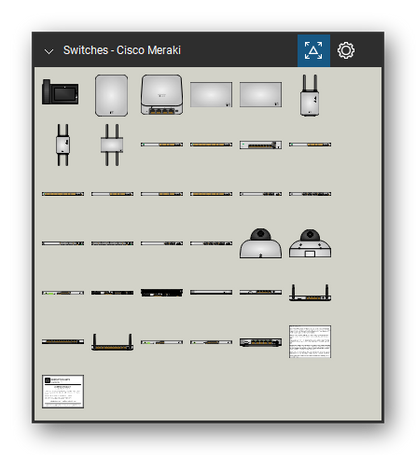This screenshot has width=416, height=455.
Task: Choose the access point stencil showing Ethernet ports
Action: [162, 95]
